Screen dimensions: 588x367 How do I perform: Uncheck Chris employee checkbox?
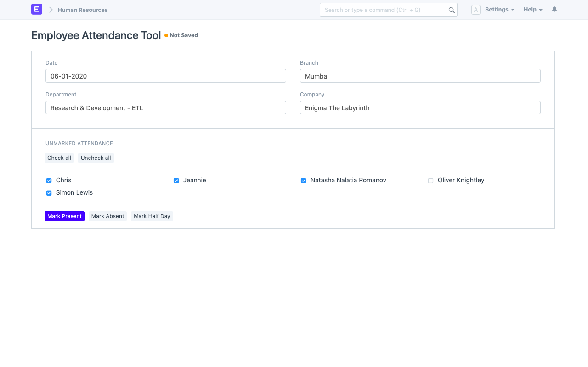tap(49, 181)
